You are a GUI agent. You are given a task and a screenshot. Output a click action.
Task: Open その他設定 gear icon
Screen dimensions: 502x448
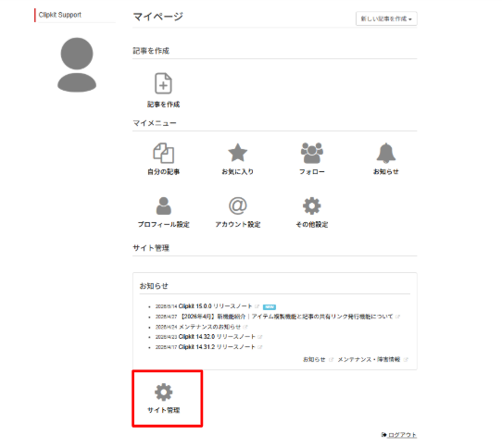(x=312, y=205)
